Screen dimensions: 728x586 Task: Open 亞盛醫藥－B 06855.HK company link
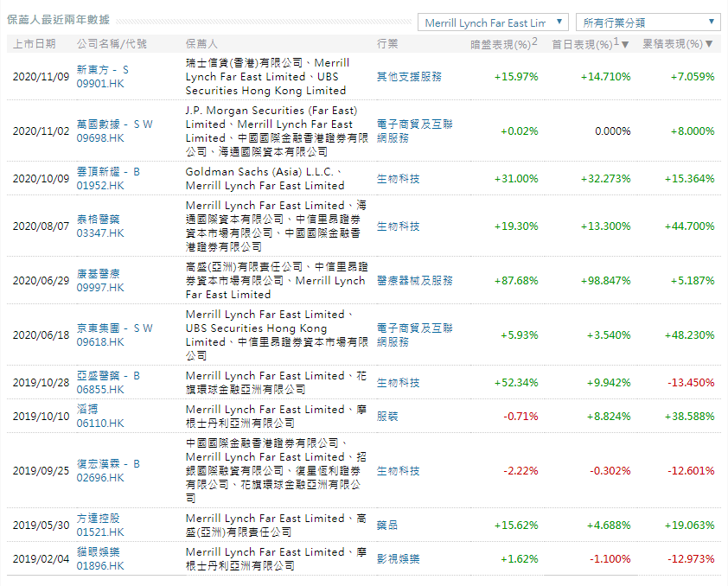pos(108,382)
